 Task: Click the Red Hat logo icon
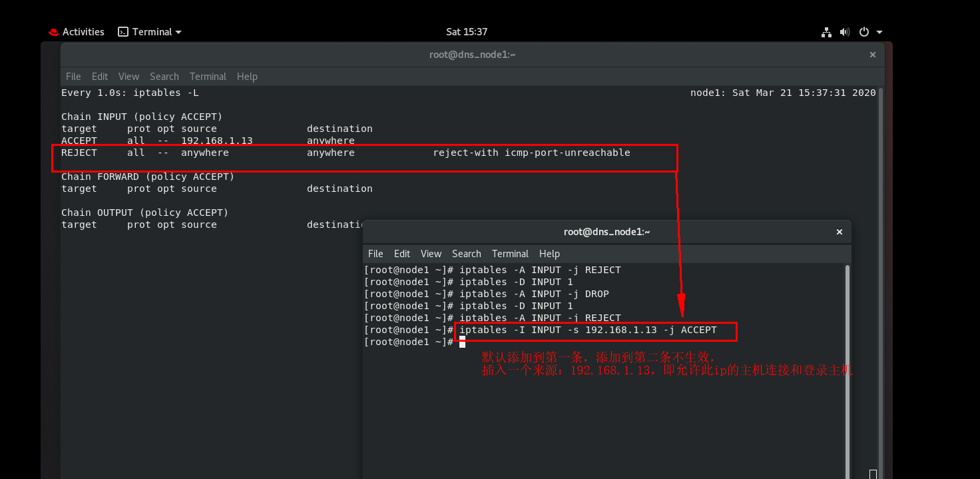pos(54,32)
